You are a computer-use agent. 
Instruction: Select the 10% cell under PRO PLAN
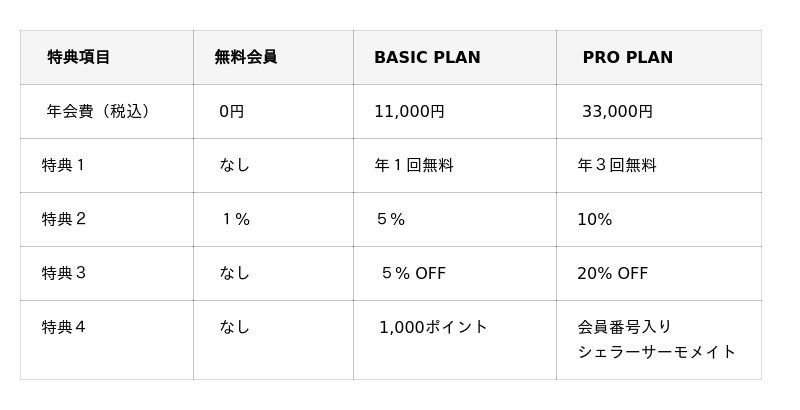[x=594, y=219]
